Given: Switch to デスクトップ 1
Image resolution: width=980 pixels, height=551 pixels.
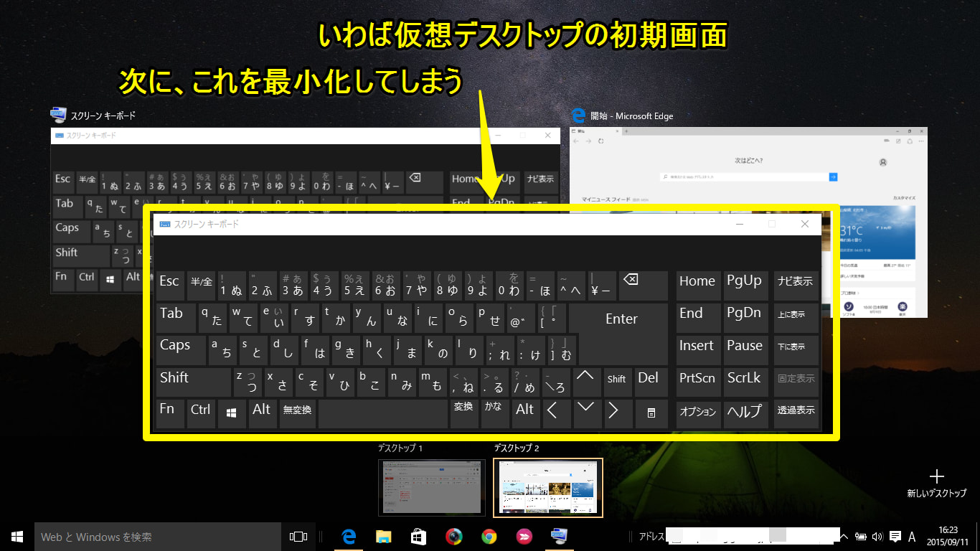Looking at the screenshot, I should coord(432,486).
